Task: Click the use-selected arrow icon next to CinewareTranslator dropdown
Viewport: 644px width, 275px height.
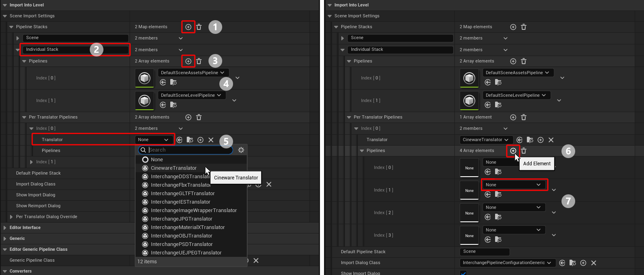Action: 520,140
